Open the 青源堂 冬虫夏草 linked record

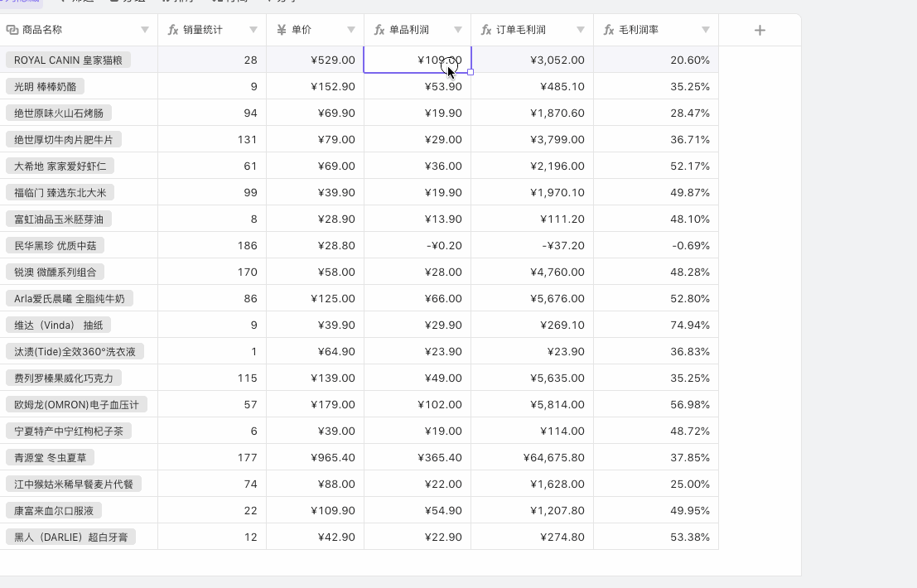pos(50,457)
